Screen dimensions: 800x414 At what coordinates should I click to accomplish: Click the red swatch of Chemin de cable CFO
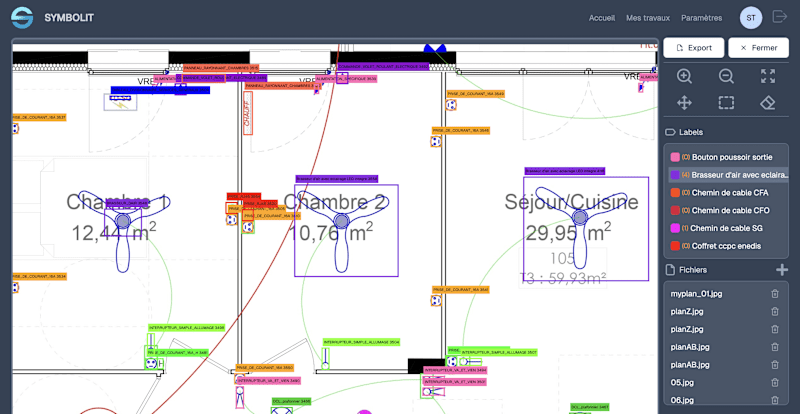tap(675, 210)
